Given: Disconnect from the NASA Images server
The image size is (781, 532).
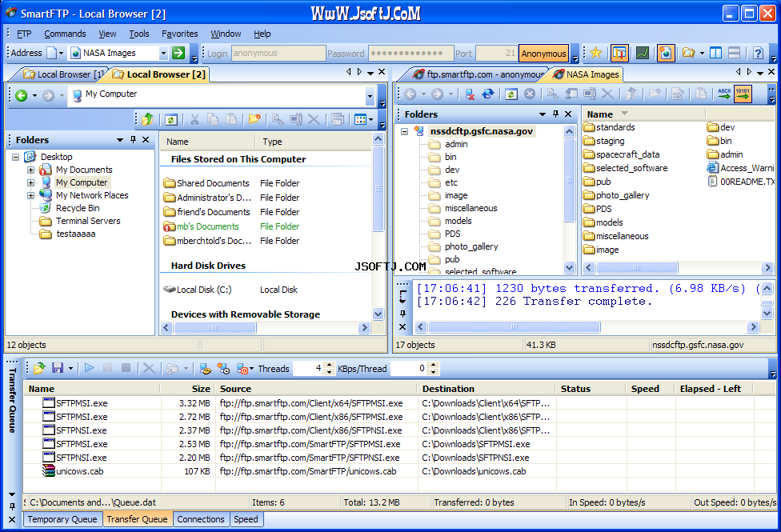Looking at the screenshot, I should click(469, 94).
